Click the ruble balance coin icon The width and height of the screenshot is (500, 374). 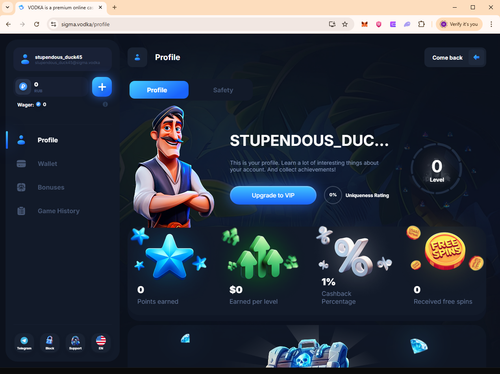[x=23, y=87]
